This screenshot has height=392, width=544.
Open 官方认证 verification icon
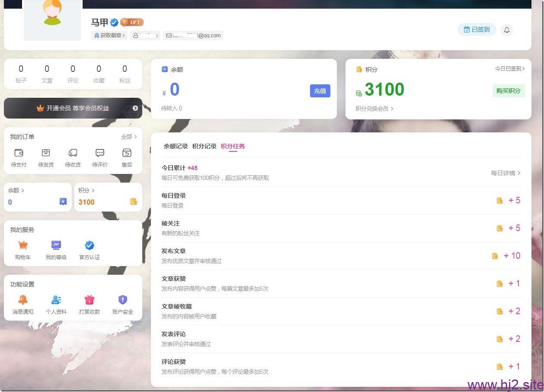(x=90, y=245)
